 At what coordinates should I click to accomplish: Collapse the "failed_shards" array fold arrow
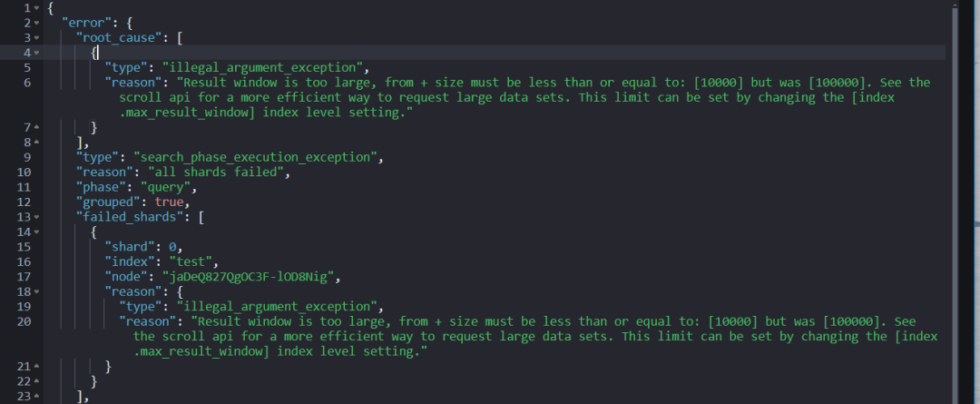(x=35, y=216)
